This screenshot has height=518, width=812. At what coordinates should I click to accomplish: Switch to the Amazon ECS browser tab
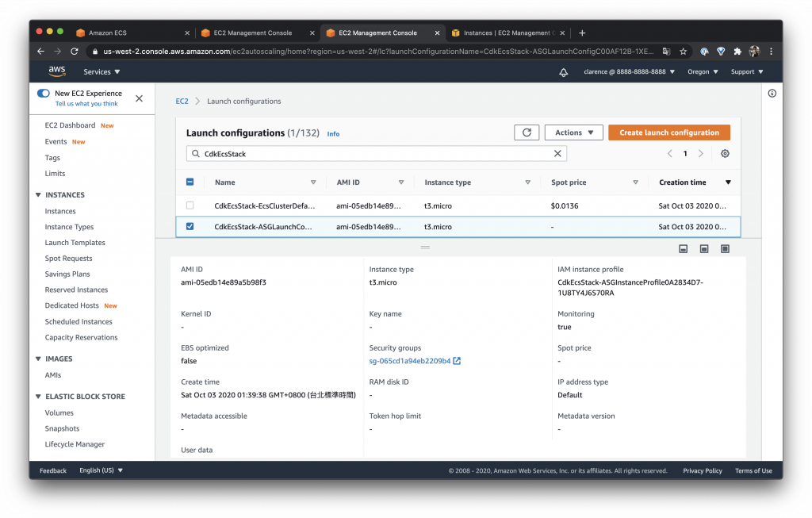[x=131, y=33]
